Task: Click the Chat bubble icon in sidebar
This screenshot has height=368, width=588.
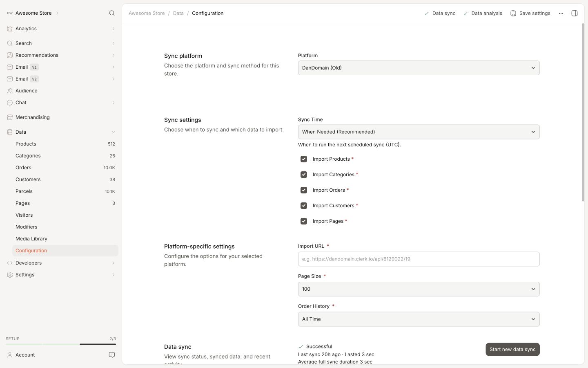Action: [10, 103]
